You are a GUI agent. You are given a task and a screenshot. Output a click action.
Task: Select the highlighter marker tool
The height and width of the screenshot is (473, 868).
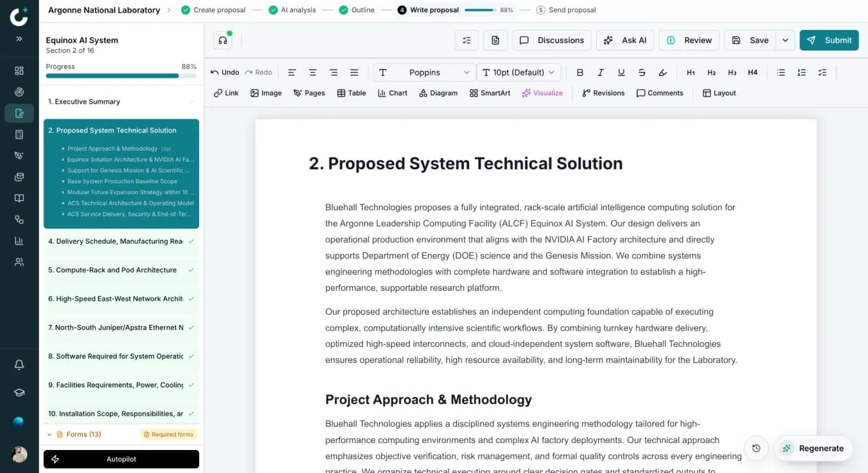click(662, 73)
